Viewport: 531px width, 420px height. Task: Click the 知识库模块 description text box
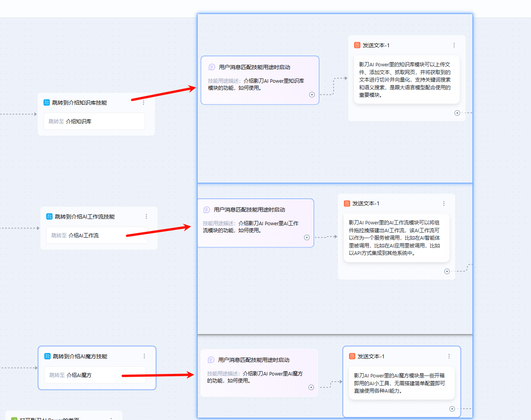tap(407, 80)
